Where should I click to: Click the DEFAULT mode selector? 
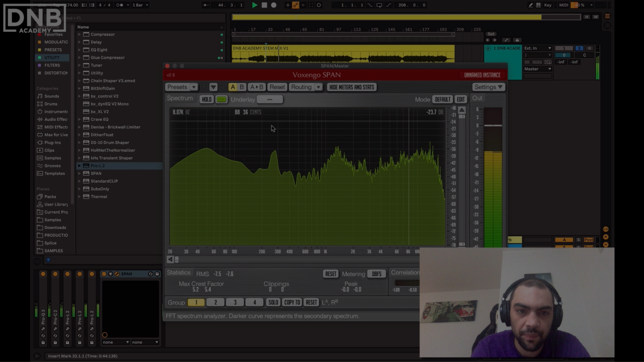(442, 99)
